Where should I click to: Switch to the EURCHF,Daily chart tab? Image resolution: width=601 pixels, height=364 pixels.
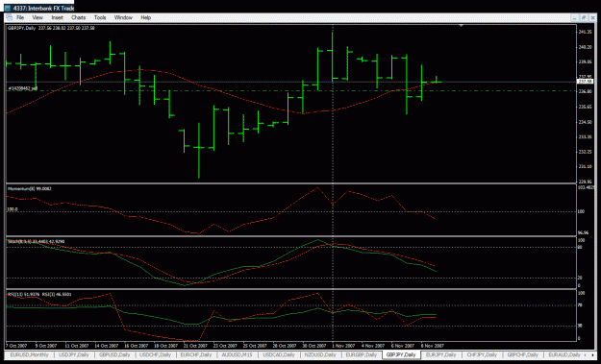(196, 354)
